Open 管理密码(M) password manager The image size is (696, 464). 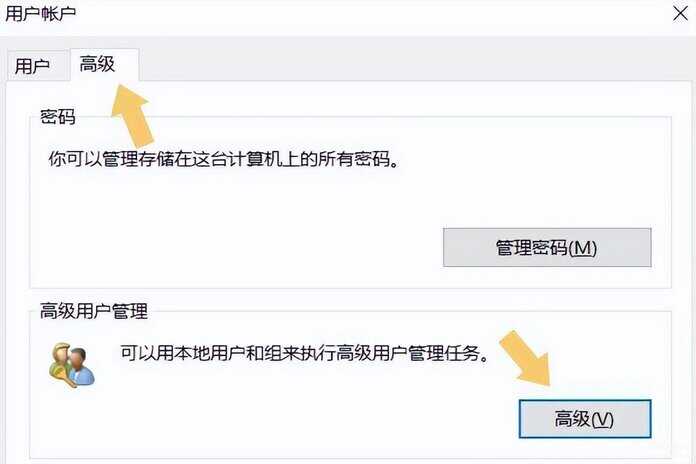547,247
